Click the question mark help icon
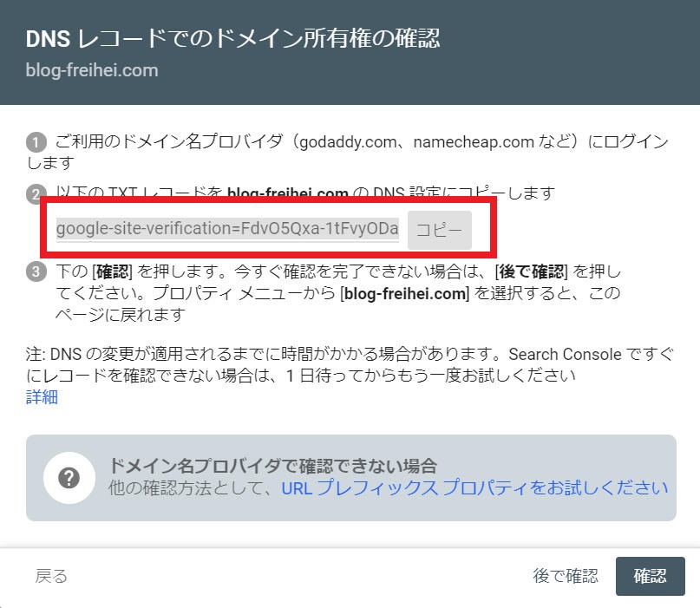Viewport: 700px width, 608px height. point(69,478)
